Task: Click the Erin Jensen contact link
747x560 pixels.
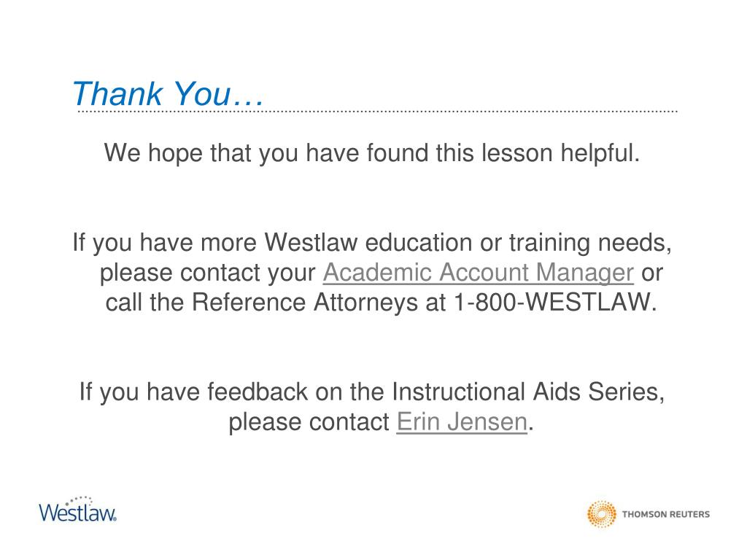Action: pos(462,422)
